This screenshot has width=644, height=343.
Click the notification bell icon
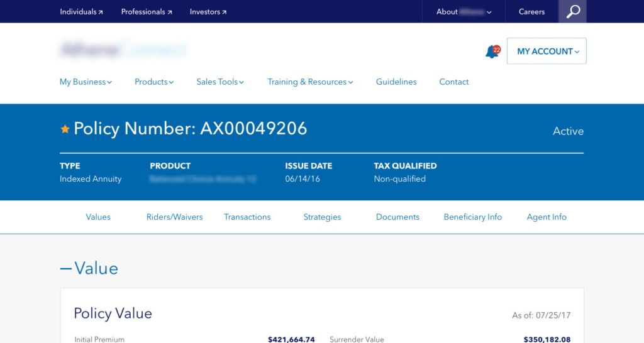pos(492,52)
